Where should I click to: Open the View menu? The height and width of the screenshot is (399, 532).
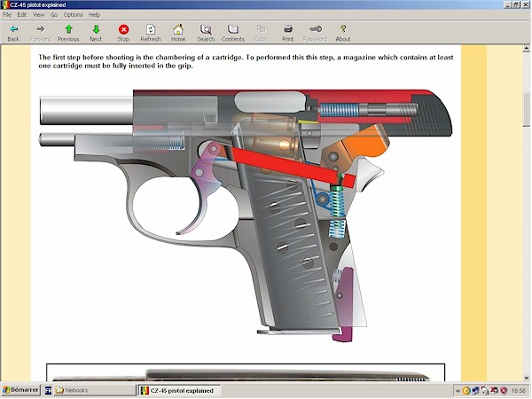tap(39, 14)
